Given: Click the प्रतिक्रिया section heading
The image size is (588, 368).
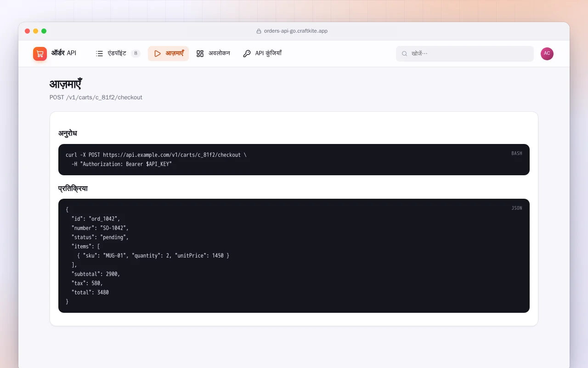Looking at the screenshot, I should (x=73, y=189).
